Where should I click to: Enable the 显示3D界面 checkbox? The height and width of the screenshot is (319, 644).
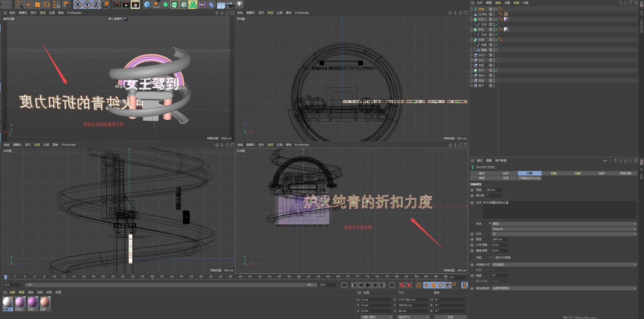point(493,258)
